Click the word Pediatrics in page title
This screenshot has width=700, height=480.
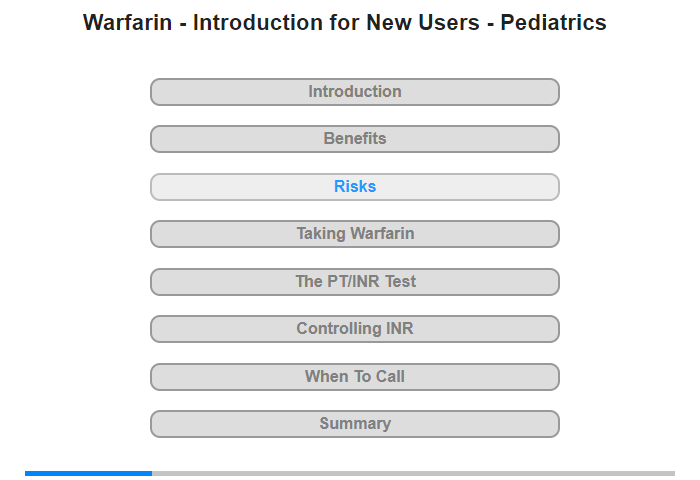551,22
